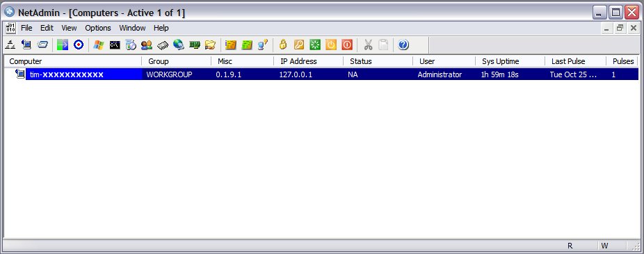Minimize the inner Computers child window
This screenshot has width=644, height=254.
pyautogui.click(x=607, y=28)
